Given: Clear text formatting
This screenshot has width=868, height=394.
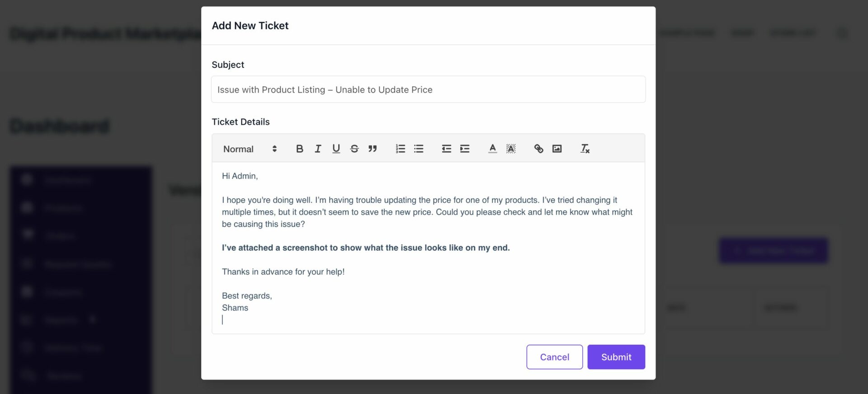Looking at the screenshot, I should (x=585, y=149).
